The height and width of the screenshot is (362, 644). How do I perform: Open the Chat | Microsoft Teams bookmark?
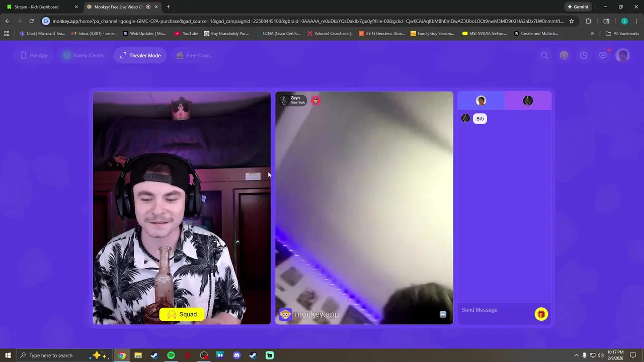click(x=42, y=34)
